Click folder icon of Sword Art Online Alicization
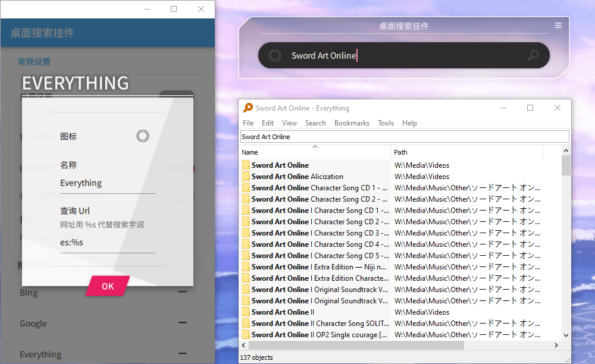 tap(246, 176)
